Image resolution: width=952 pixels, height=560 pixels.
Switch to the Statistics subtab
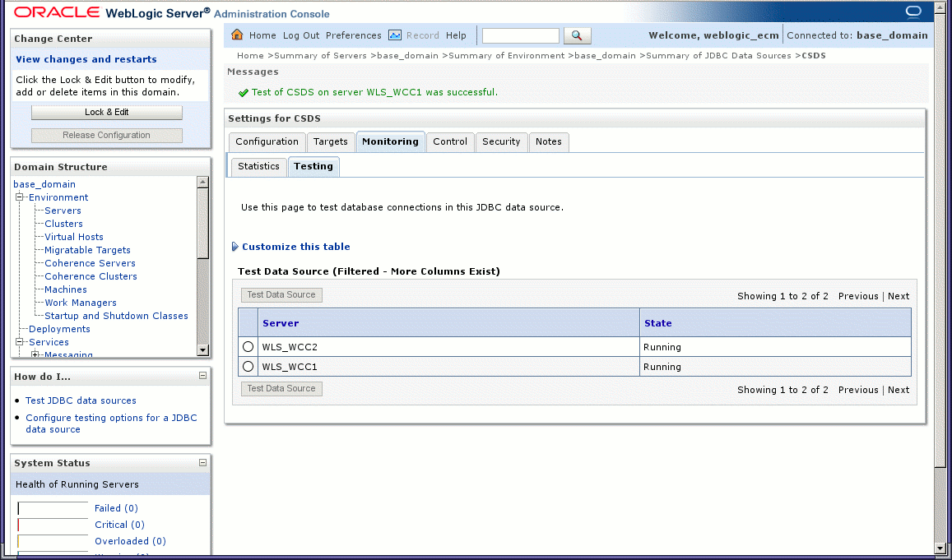coord(258,166)
